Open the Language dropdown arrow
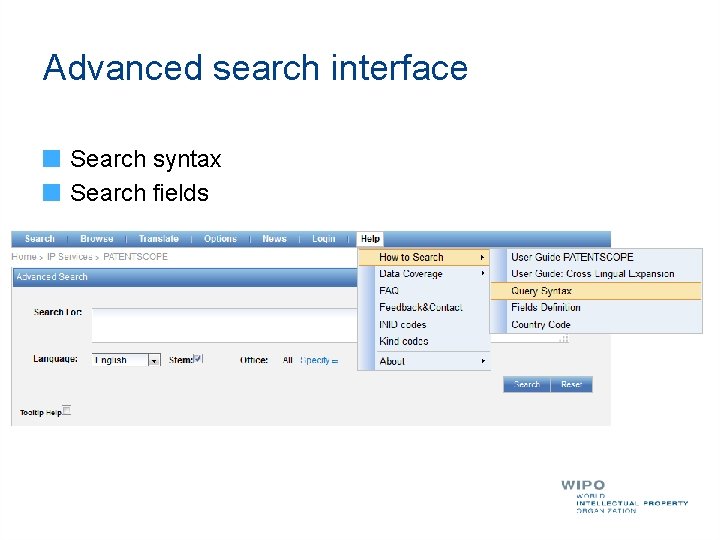The height and width of the screenshot is (540, 720). point(154,360)
